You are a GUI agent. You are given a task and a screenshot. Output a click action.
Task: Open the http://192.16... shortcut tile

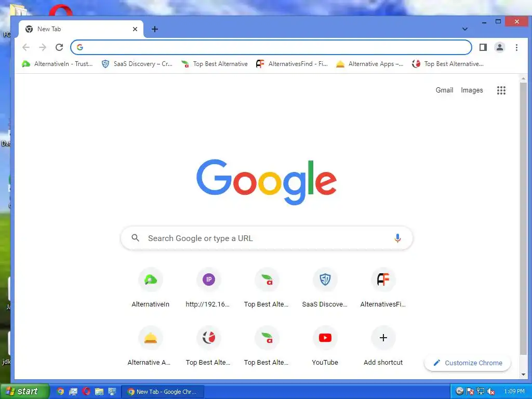pyautogui.click(x=208, y=288)
